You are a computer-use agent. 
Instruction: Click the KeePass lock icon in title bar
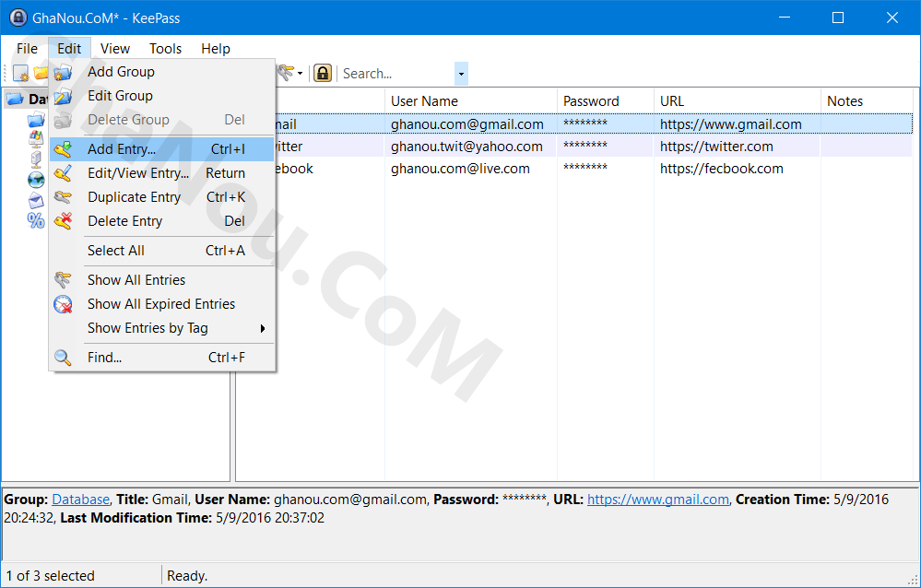tap(18, 18)
